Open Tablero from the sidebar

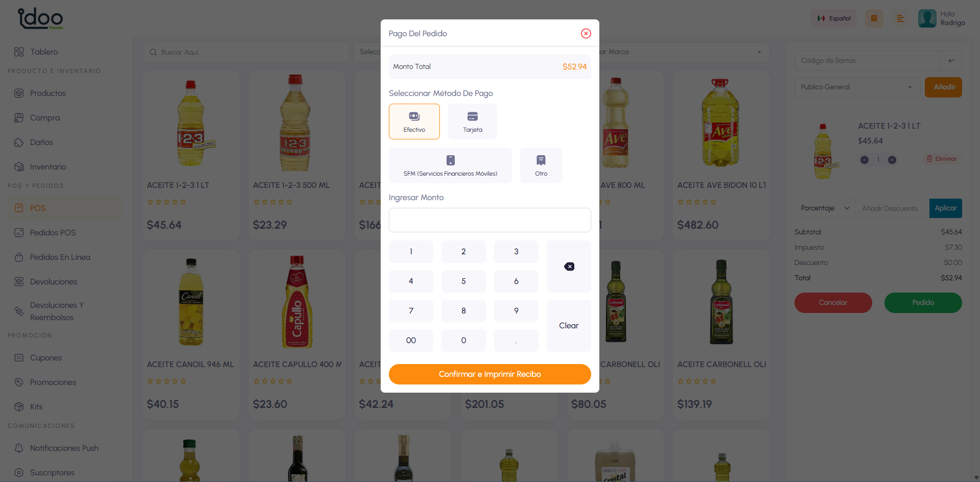point(43,52)
